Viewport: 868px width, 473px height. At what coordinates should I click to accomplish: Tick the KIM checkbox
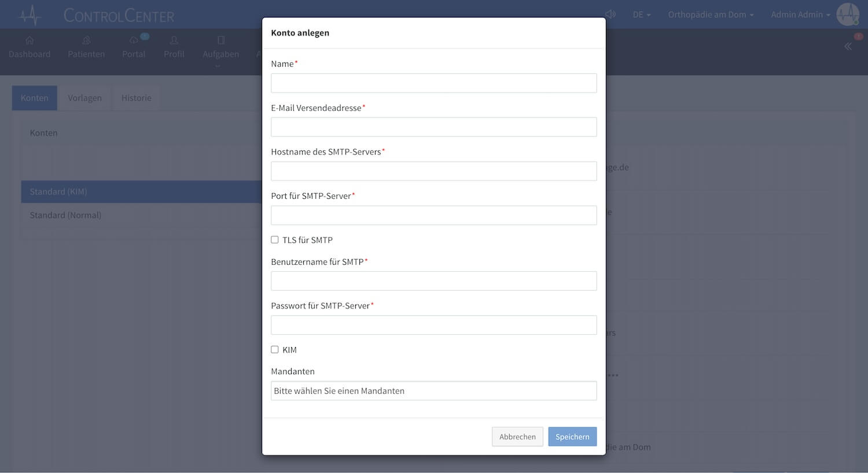[x=275, y=349]
